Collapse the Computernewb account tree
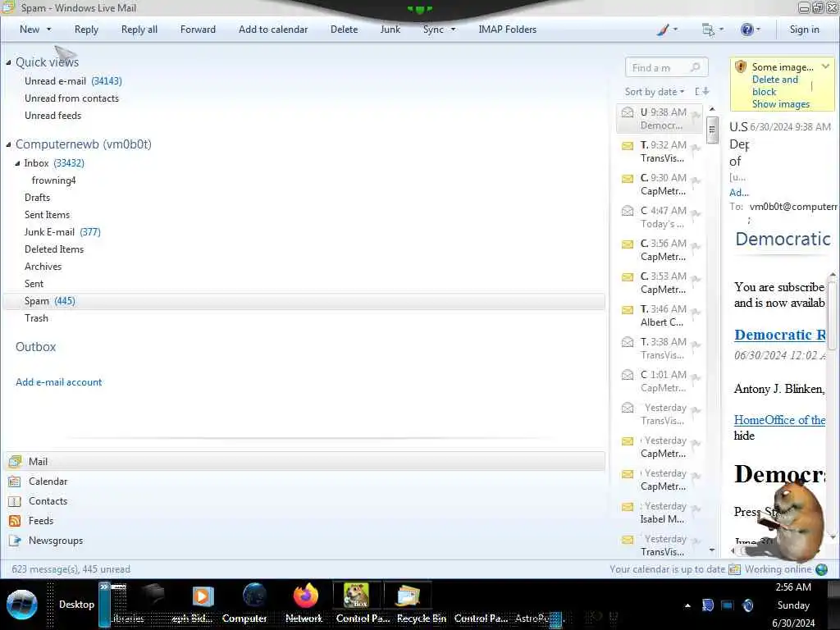The image size is (840, 630). [x=8, y=144]
